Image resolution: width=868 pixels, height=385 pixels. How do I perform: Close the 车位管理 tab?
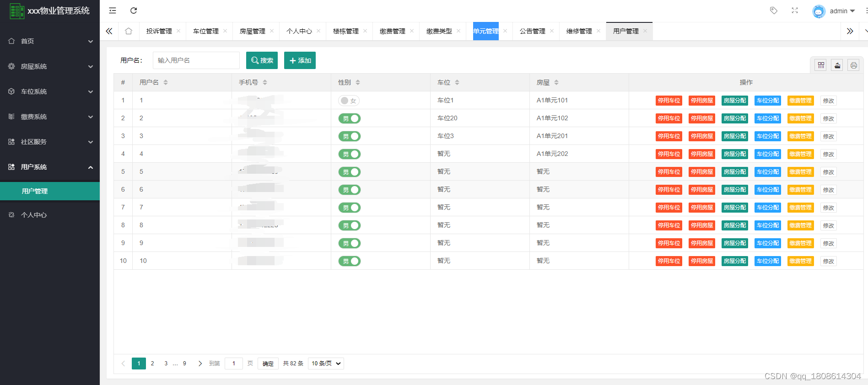click(225, 31)
